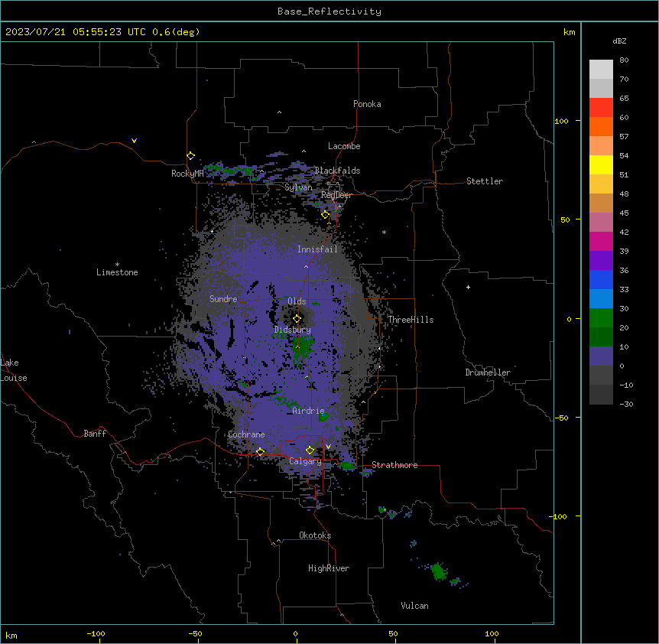This screenshot has width=659, height=644.
Task: Click the yellow diamond marker above Calgary label
Action: point(310,450)
